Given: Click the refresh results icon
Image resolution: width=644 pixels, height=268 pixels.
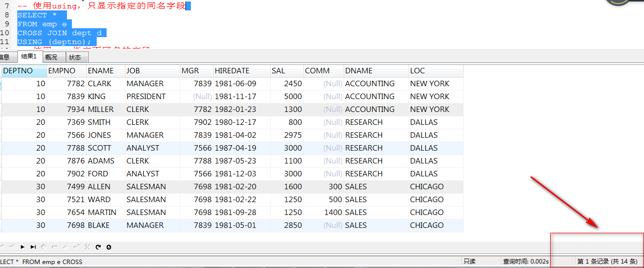Looking at the screenshot, I should (x=98, y=247).
